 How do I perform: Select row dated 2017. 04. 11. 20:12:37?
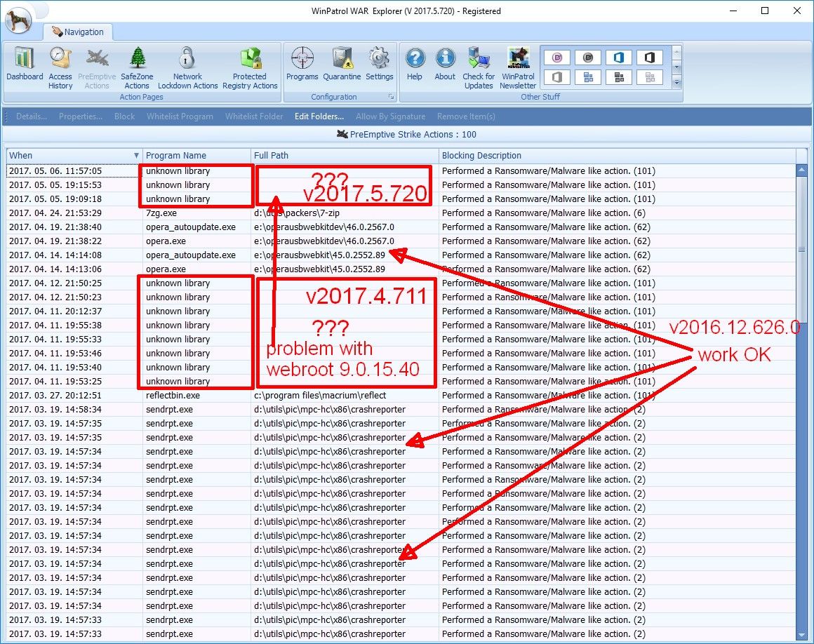coord(401,311)
